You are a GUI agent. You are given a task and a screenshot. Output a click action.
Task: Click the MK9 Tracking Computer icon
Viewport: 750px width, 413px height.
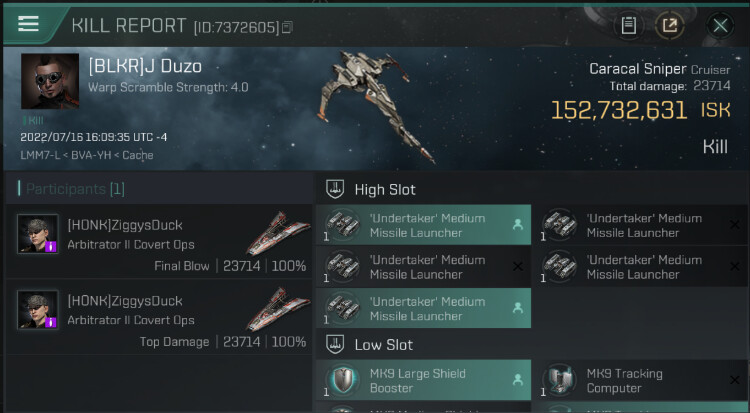pos(560,380)
